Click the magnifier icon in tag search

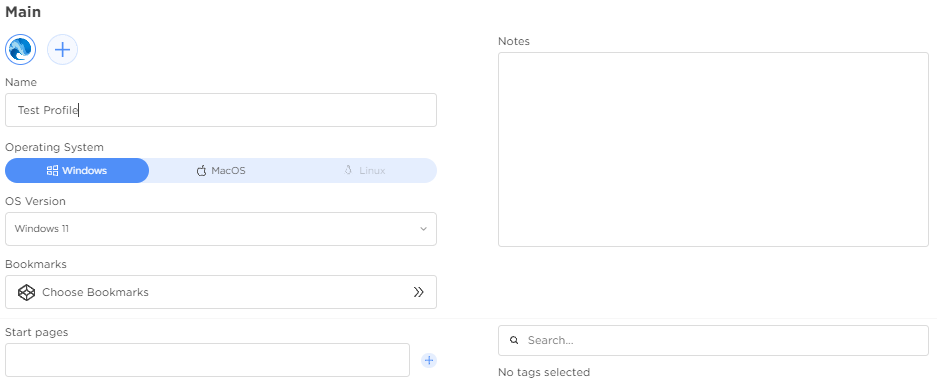pyautogui.click(x=514, y=340)
